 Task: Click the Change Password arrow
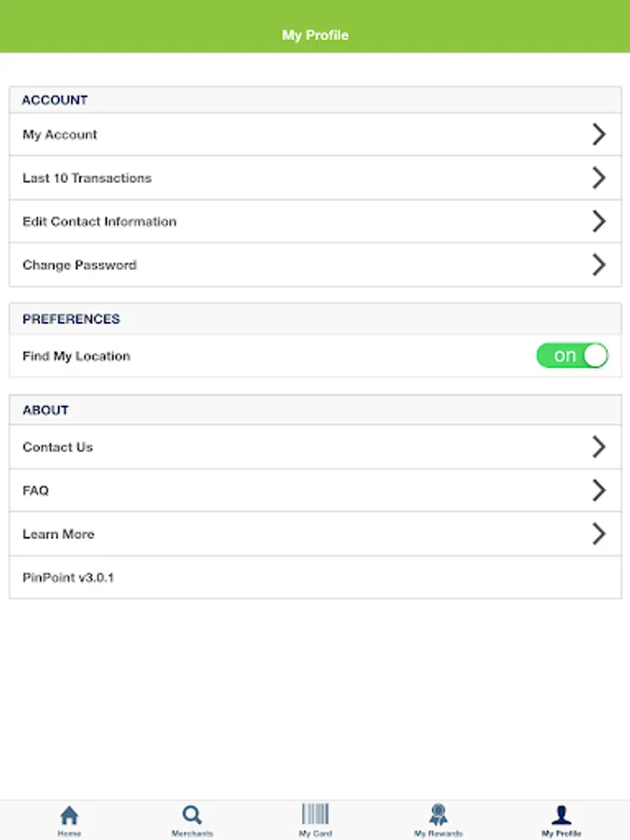click(x=599, y=264)
